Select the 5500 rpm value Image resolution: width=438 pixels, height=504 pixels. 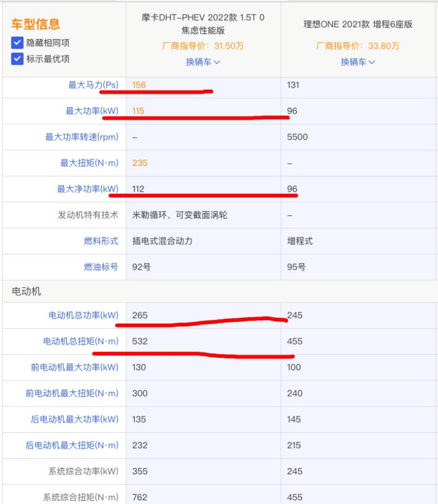[297, 137]
